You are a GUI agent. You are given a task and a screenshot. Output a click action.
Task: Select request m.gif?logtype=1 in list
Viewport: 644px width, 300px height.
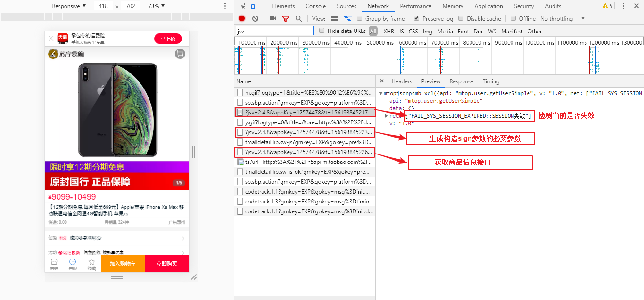click(x=305, y=92)
